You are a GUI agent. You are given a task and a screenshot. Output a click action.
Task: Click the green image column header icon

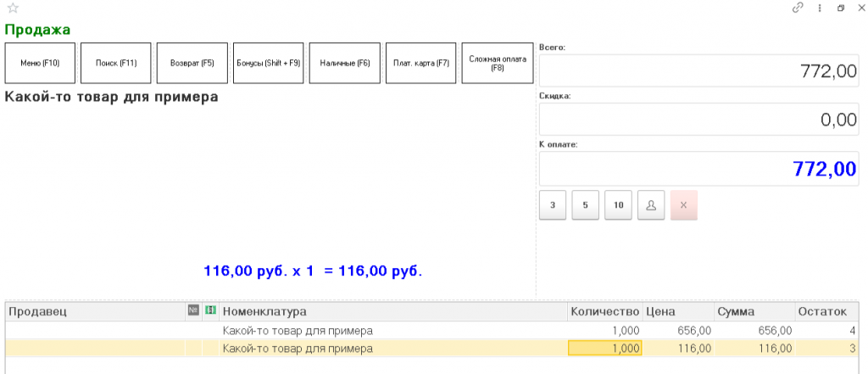210,311
